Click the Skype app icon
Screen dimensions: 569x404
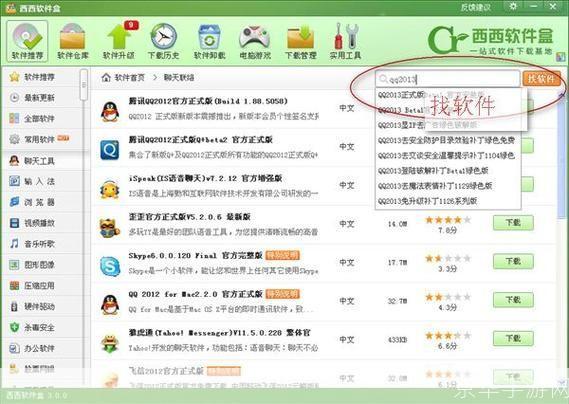110,266
